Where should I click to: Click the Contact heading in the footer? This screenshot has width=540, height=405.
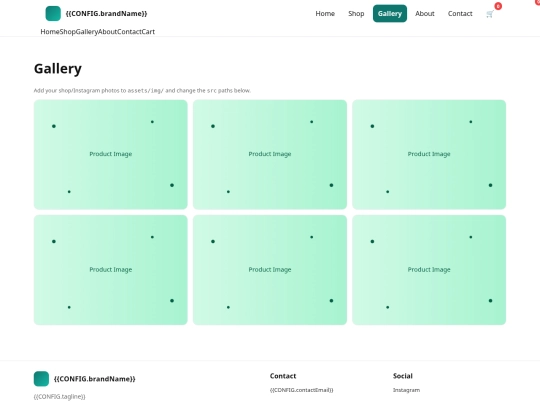[x=283, y=376]
